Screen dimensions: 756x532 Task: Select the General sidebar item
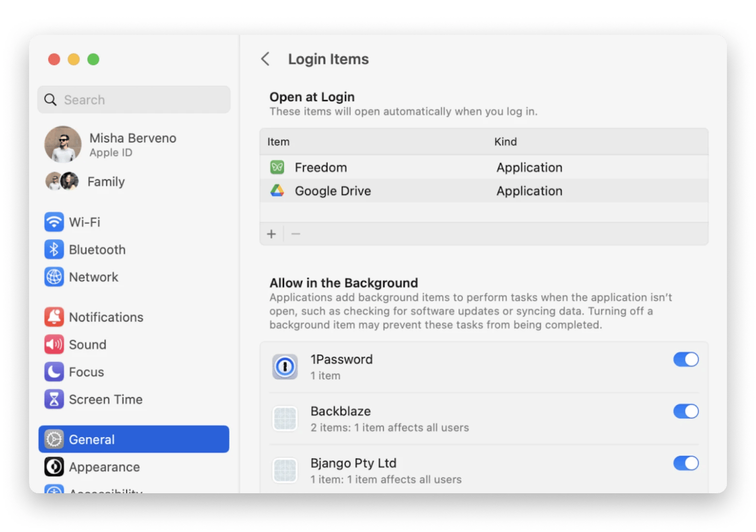coord(134,439)
